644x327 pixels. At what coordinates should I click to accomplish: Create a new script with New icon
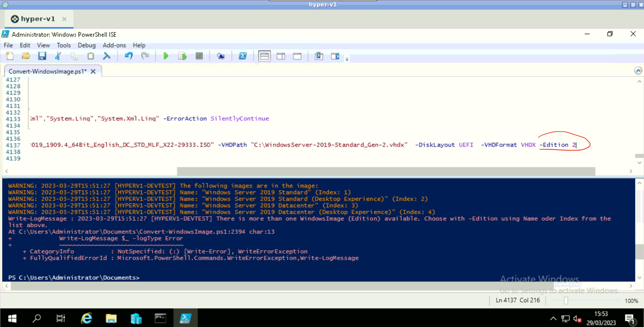point(10,56)
